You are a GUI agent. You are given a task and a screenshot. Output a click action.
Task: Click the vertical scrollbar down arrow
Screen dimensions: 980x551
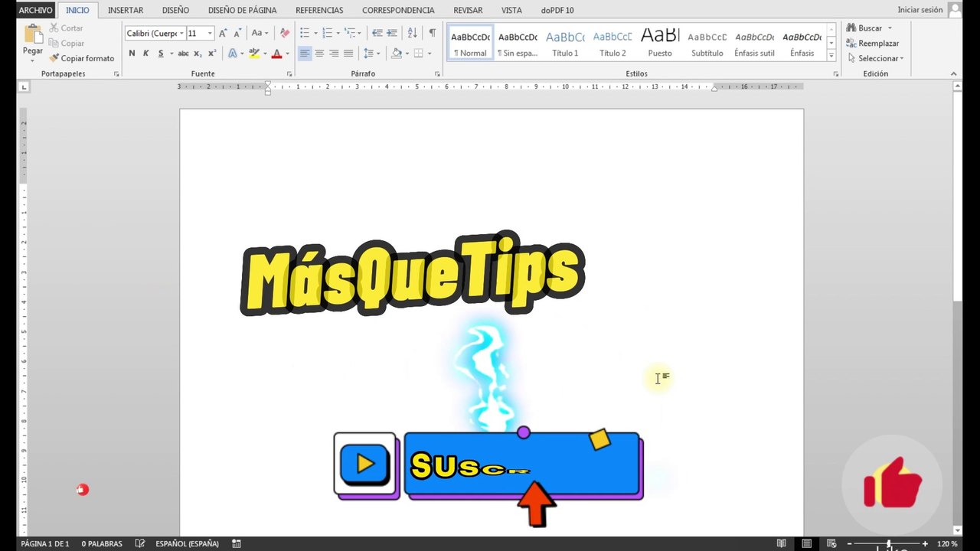(x=957, y=530)
